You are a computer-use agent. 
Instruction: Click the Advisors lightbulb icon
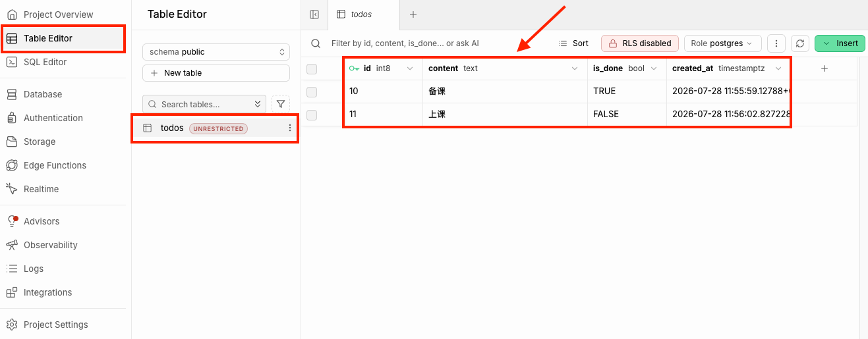[12, 221]
